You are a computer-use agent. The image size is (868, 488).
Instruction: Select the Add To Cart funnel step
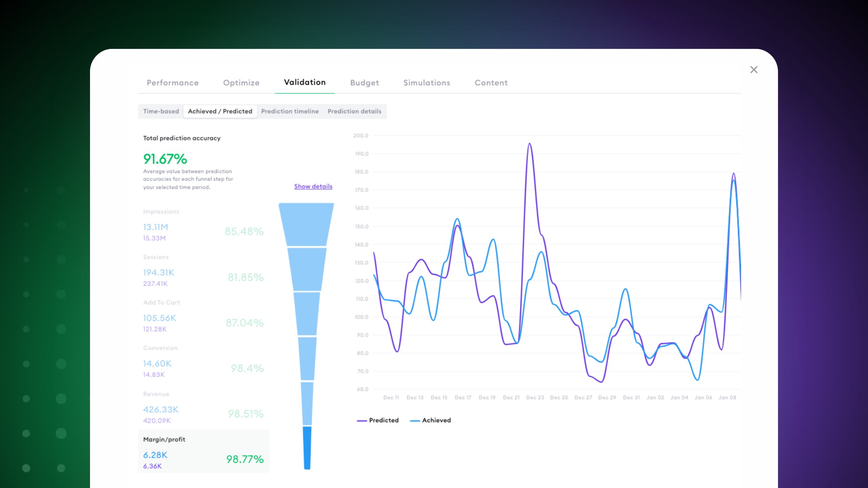click(203, 317)
